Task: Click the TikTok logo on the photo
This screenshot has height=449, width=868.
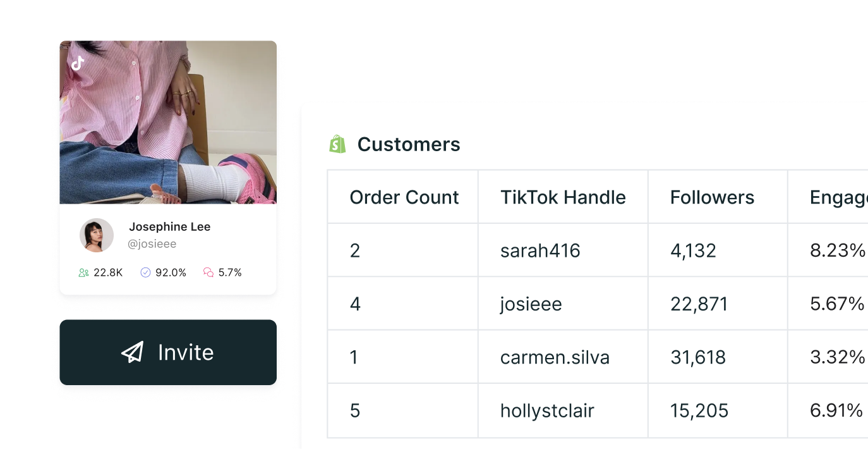Action: 77,63
